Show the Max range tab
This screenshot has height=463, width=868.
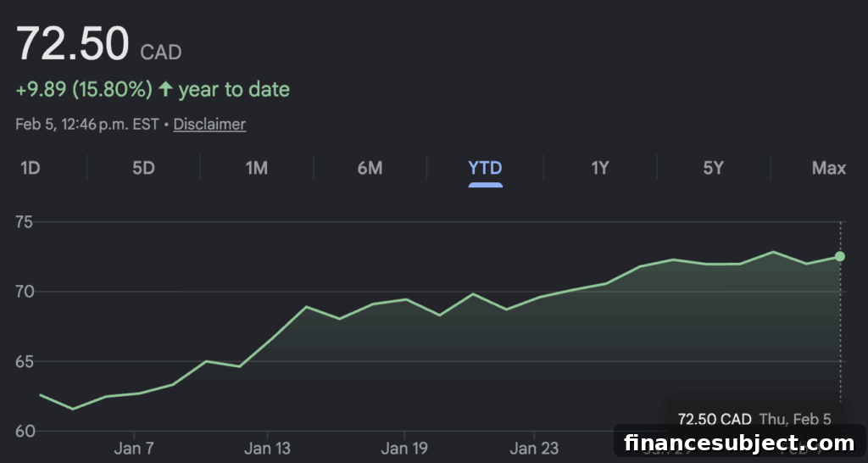[829, 168]
